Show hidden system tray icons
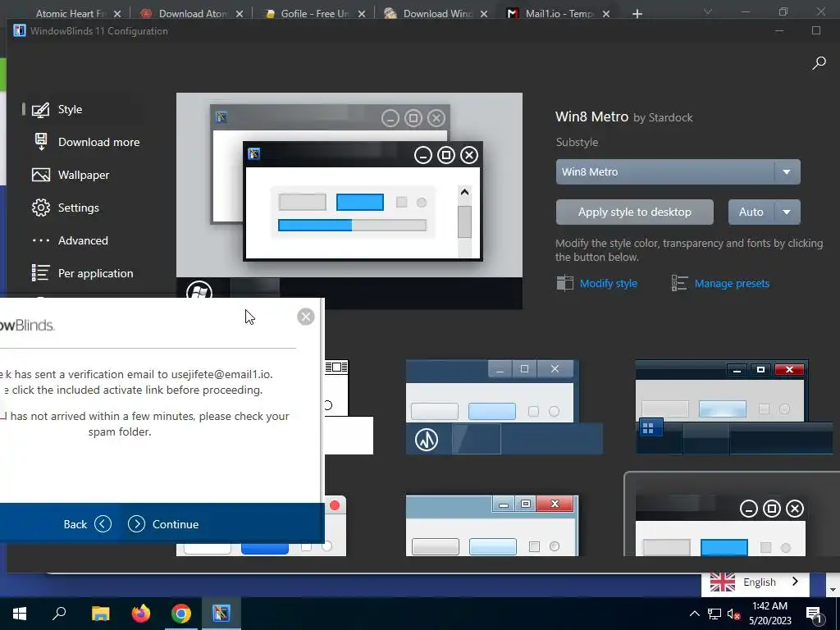This screenshot has height=630, width=840. coord(694,614)
